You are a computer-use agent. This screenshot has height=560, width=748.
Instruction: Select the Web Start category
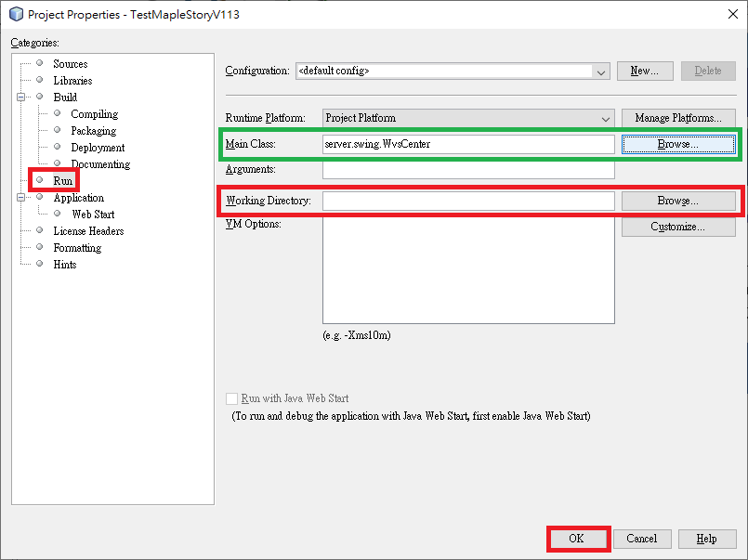[x=93, y=214]
